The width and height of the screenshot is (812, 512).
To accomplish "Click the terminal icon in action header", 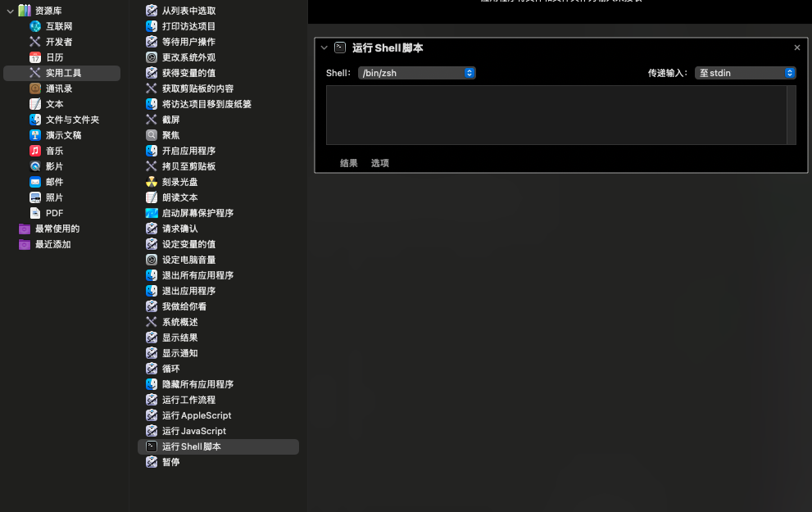I will click(x=340, y=48).
